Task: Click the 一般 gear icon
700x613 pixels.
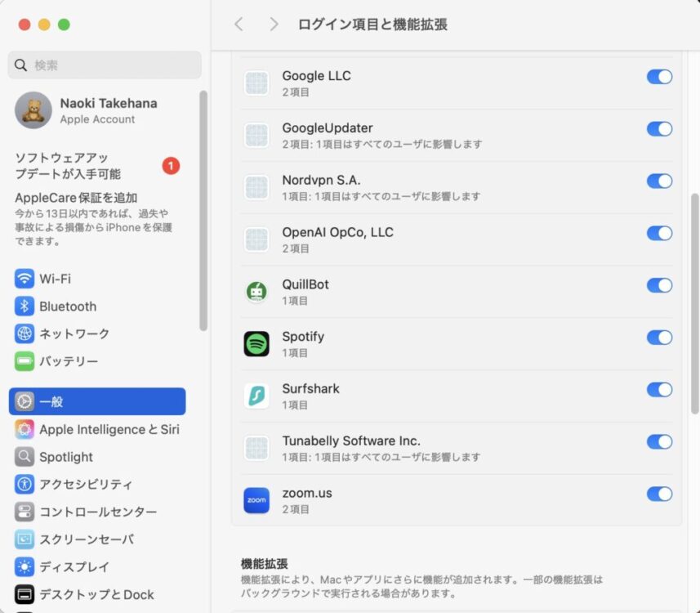Action: point(25,401)
